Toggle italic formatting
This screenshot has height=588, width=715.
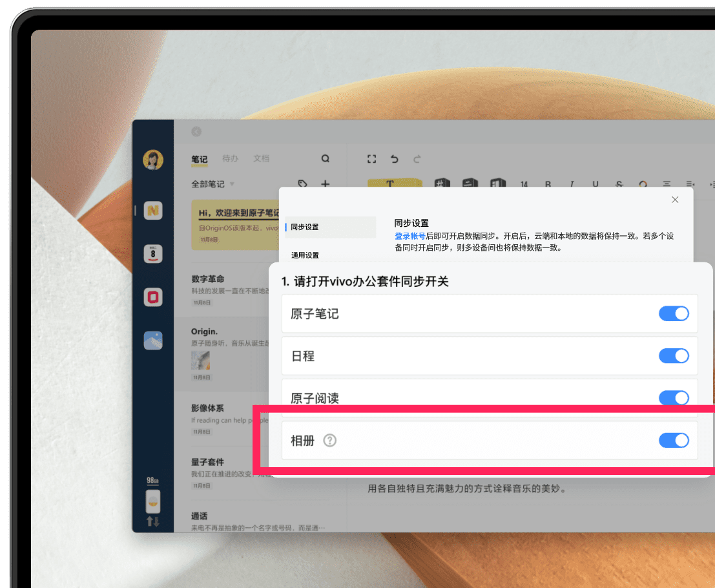click(x=572, y=184)
